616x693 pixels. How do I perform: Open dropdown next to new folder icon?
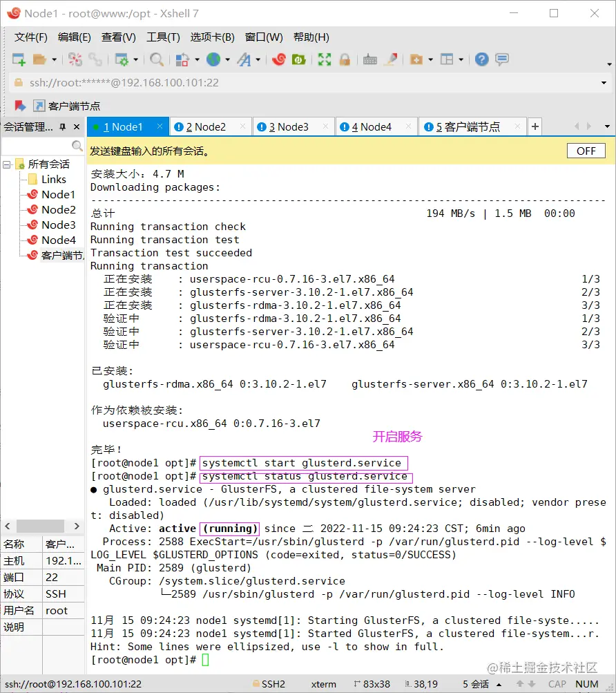coord(430,59)
